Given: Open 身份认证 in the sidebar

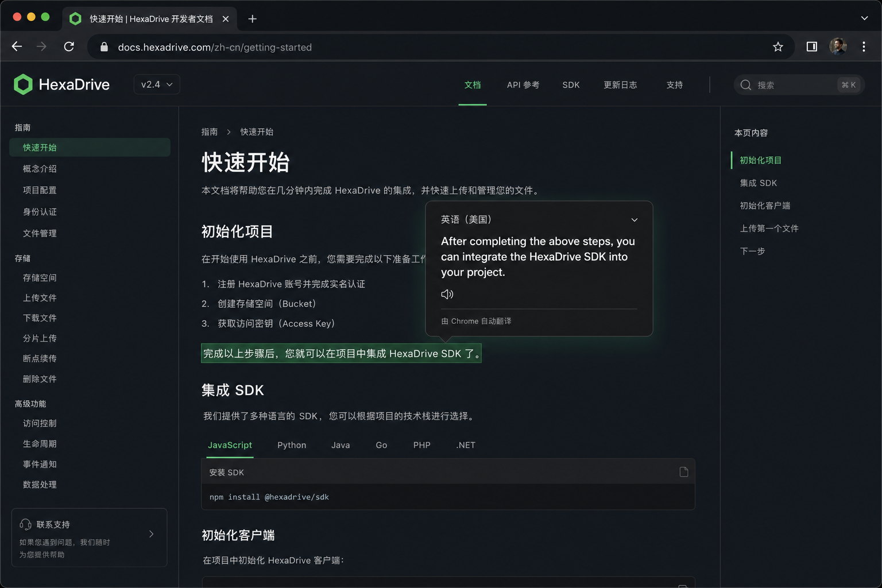Looking at the screenshot, I should (40, 212).
